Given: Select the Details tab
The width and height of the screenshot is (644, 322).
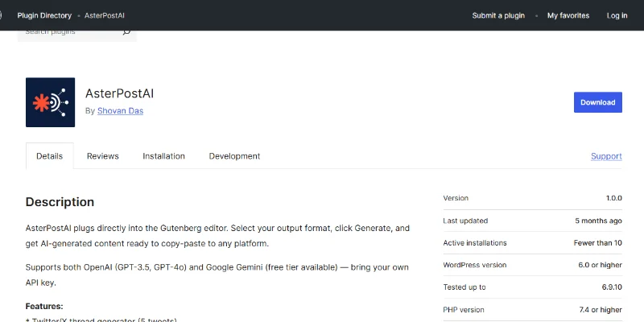Looking at the screenshot, I should 50,156.
